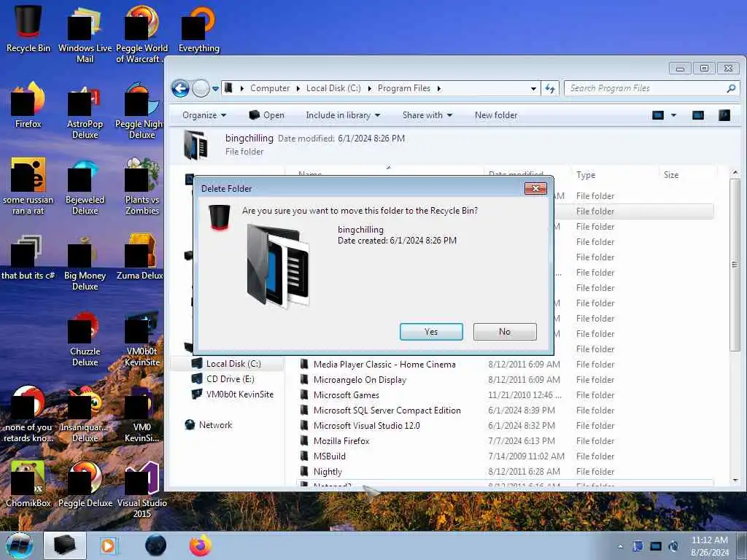Image resolution: width=747 pixels, height=560 pixels.
Task: Click the taskbar clock showing 11:12 AM
Action: coord(709,546)
